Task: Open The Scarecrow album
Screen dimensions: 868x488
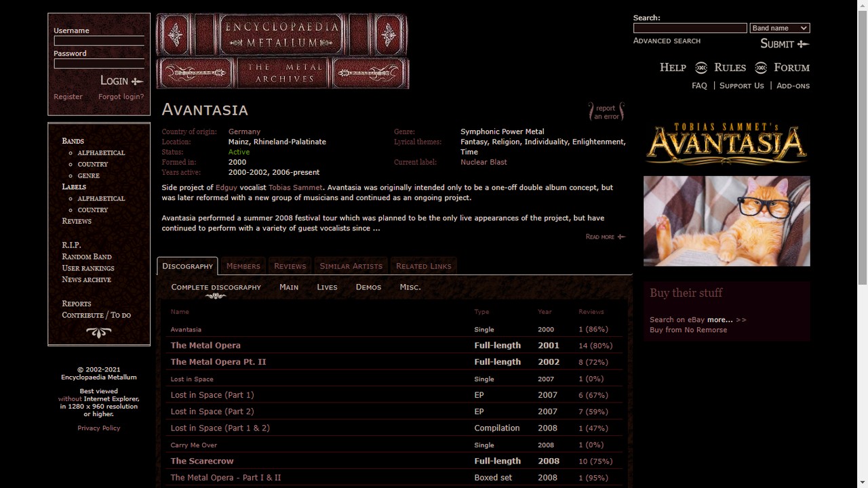Action: pos(202,461)
